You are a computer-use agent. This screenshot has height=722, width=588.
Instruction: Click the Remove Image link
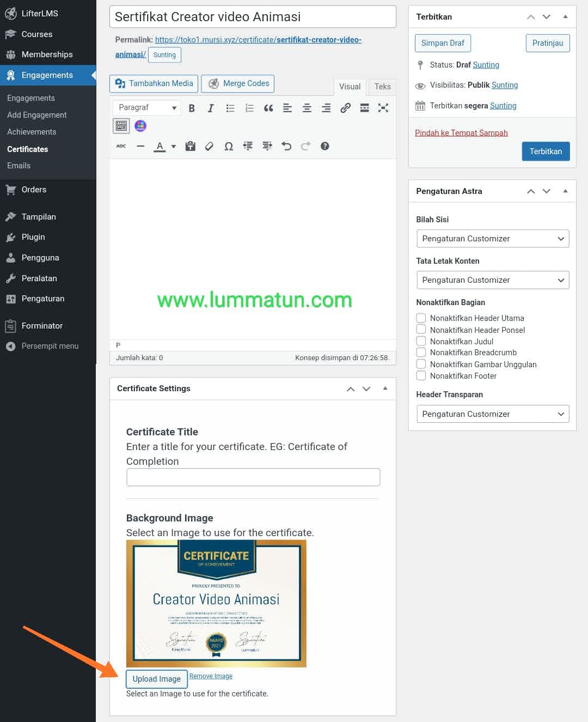point(211,676)
